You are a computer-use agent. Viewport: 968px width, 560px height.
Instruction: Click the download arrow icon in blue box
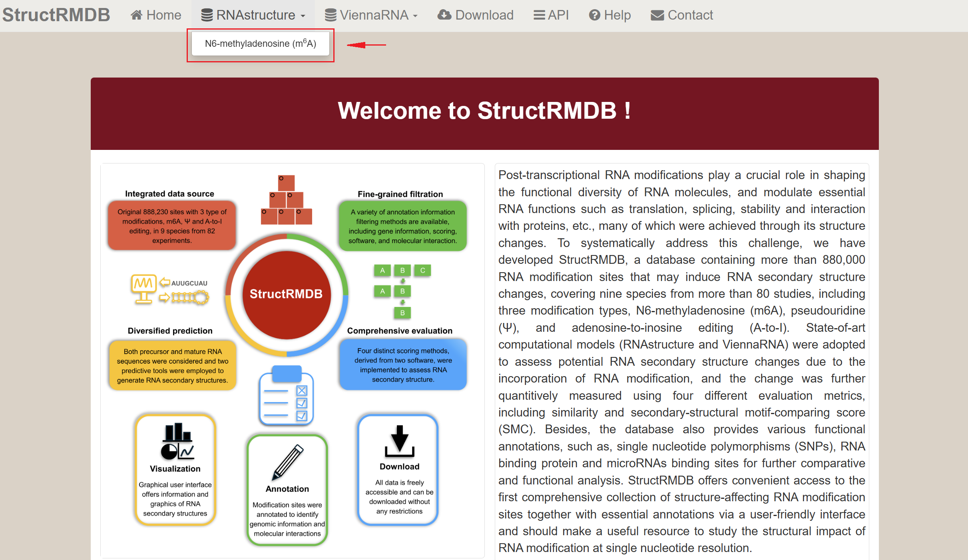point(399,441)
